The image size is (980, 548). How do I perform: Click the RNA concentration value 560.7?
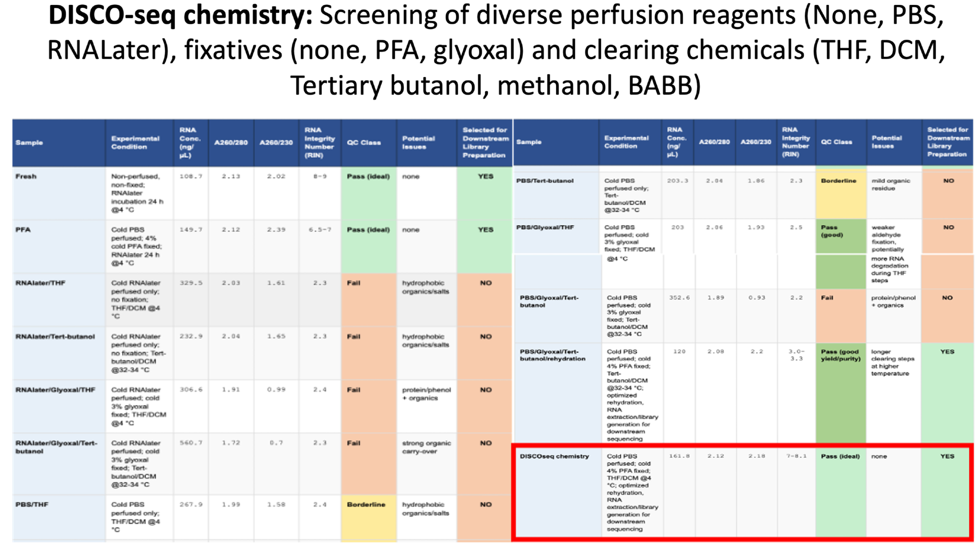click(191, 443)
